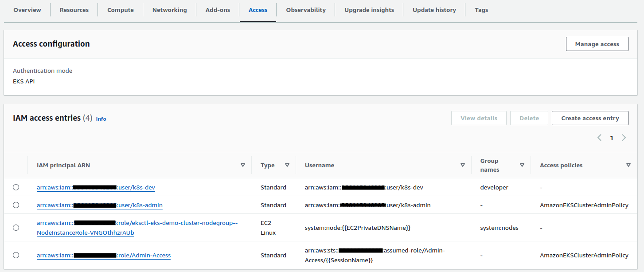
Task: Open the Add-ons tab
Action: click(x=218, y=10)
